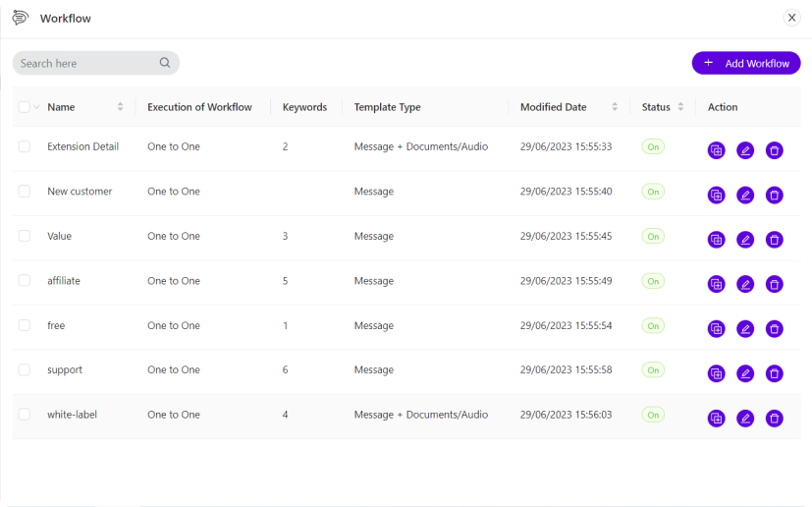Viewport: 812px width, 507px height.
Task: Edit the New customer workflow
Action: pos(745,195)
